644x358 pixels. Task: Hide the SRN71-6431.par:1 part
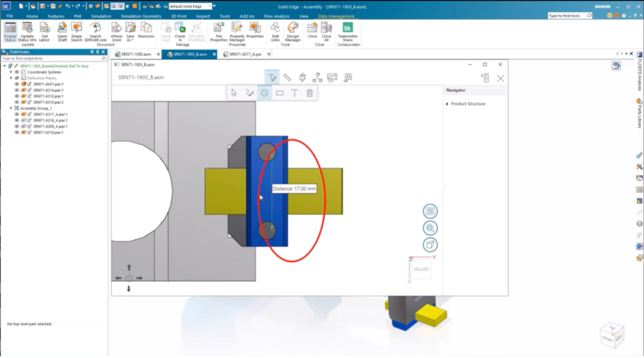pos(17,84)
